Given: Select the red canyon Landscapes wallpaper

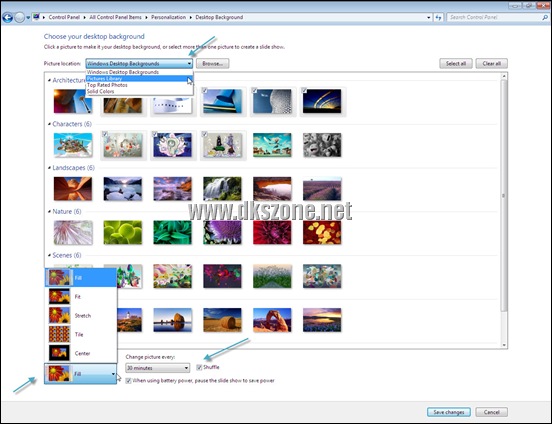Looking at the screenshot, I should 73,189.
